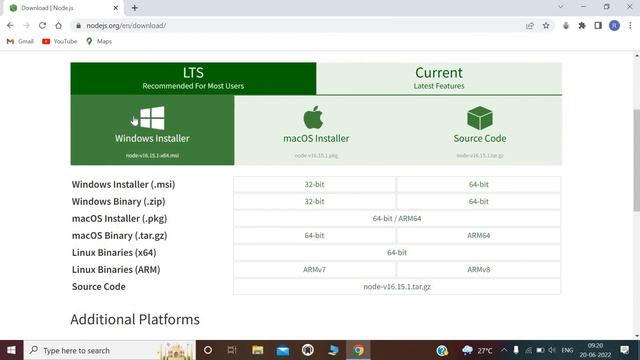Click node-v16.15.1.tar.gz source code link
Image resolution: width=640 pixels, height=360 pixels.
(x=397, y=287)
